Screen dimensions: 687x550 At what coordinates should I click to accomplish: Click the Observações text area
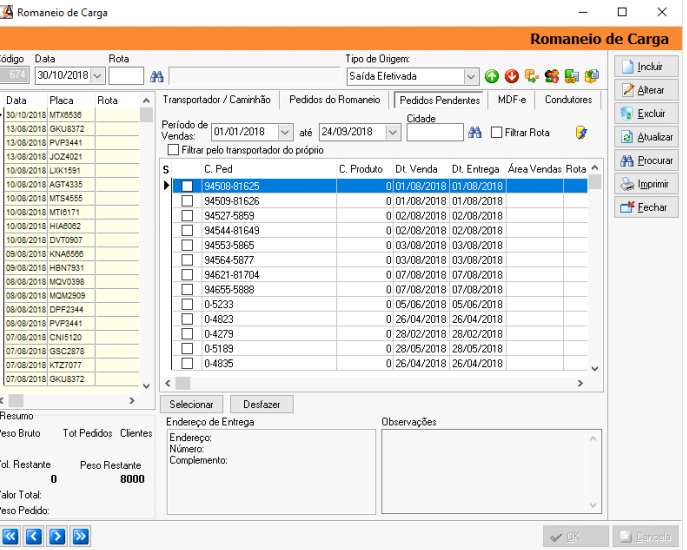pos(491,472)
